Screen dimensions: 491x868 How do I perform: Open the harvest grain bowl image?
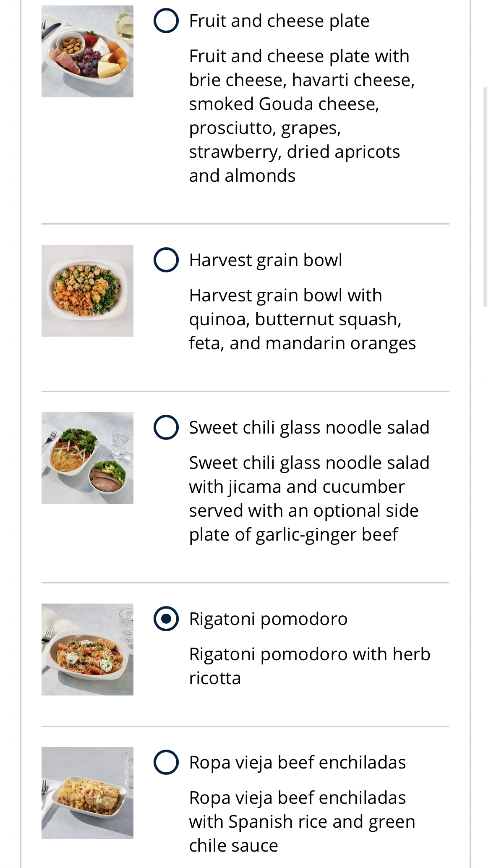coord(87,290)
